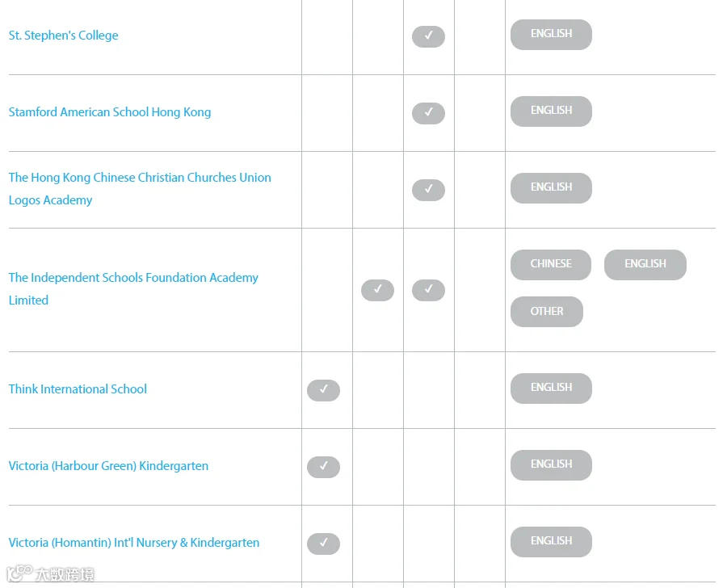Click right checkmark in Independent Schools Foundation row
Screen dimensions: 723x588
click(428, 290)
